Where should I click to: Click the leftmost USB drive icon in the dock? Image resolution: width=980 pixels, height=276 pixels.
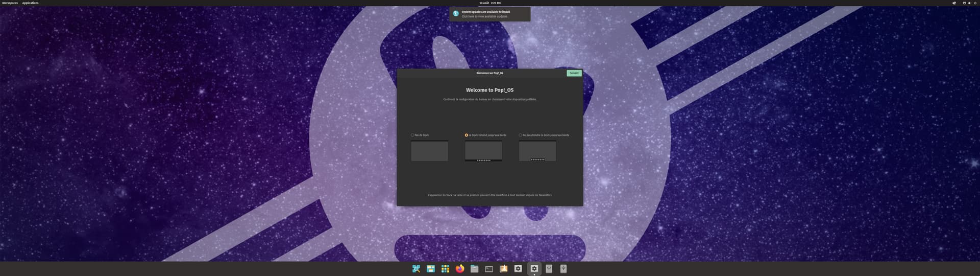pos(549,269)
